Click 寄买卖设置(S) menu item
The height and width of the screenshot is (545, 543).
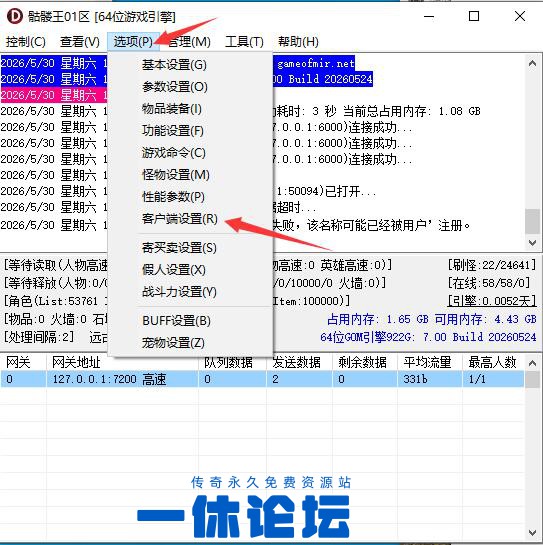click(190, 248)
